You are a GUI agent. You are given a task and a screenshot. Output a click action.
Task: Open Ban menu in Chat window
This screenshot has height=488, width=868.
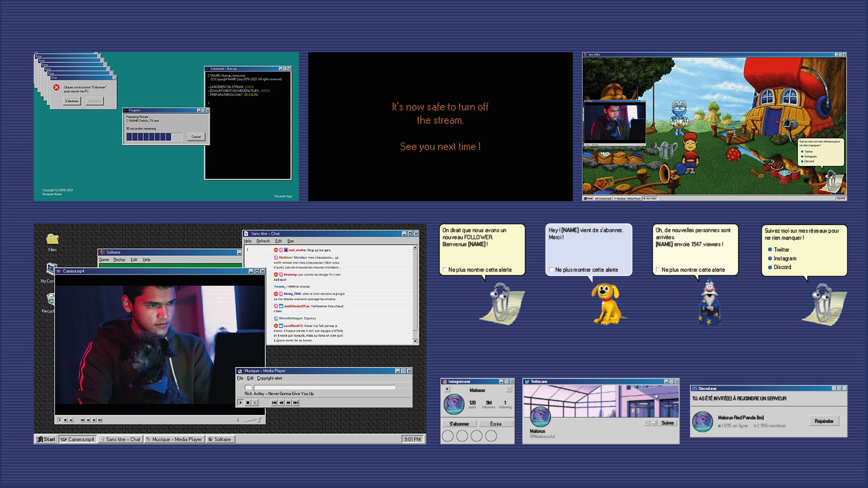coord(291,241)
